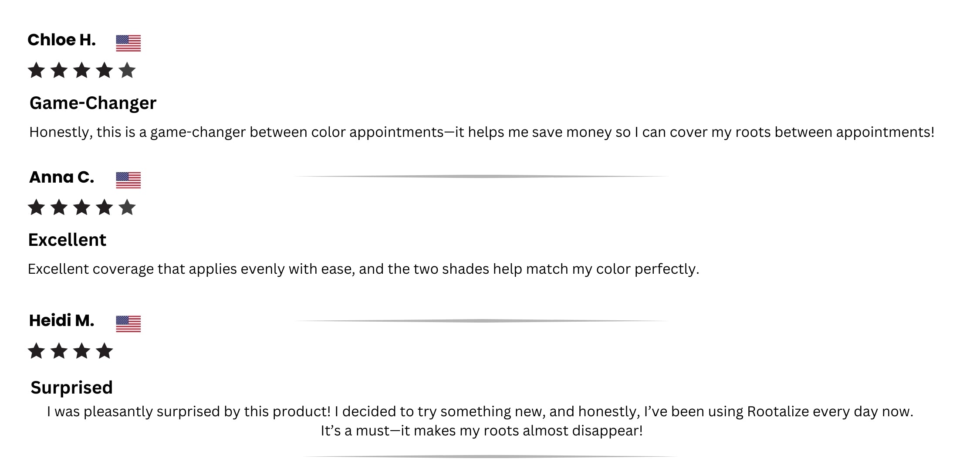This screenshot has height=469, width=980.
Task: Click the first star in Chloe H.'s rating
Action: 37,70
